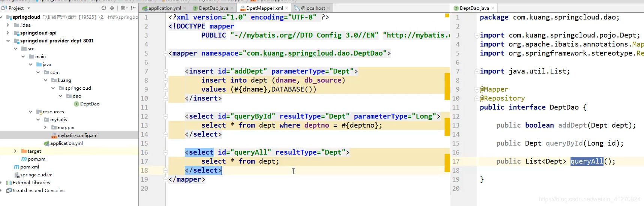Expand the mapper folder chevron
The image size is (644, 206).
tap(45, 128)
